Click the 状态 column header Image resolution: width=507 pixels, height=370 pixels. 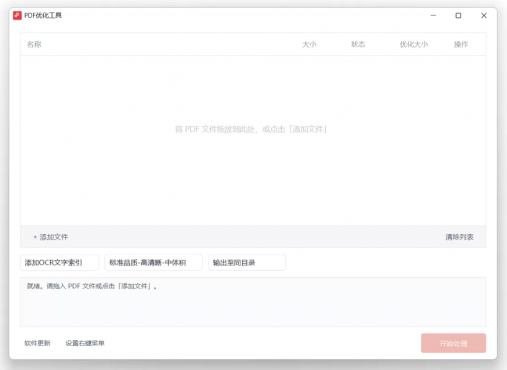(x=358, y=44)
